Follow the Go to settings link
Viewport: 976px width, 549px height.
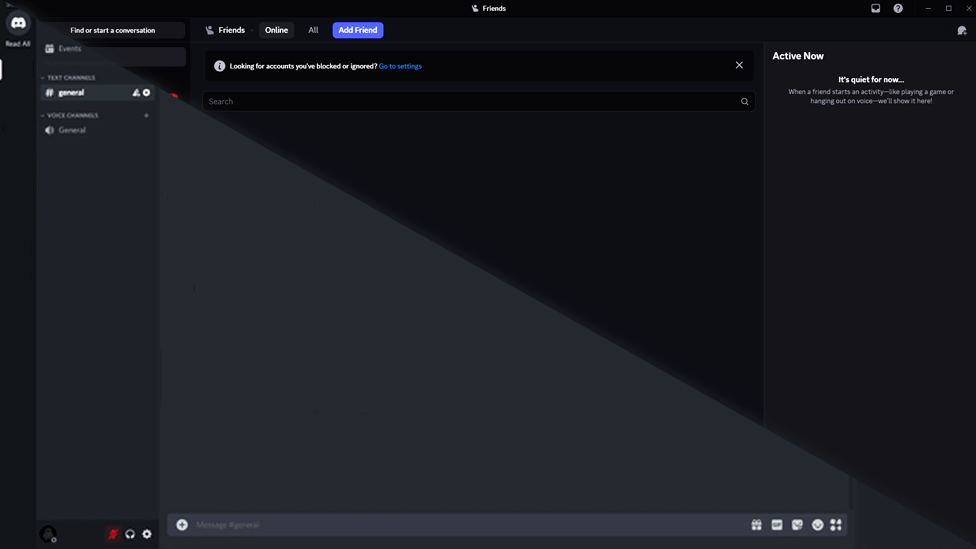(400, 66)
